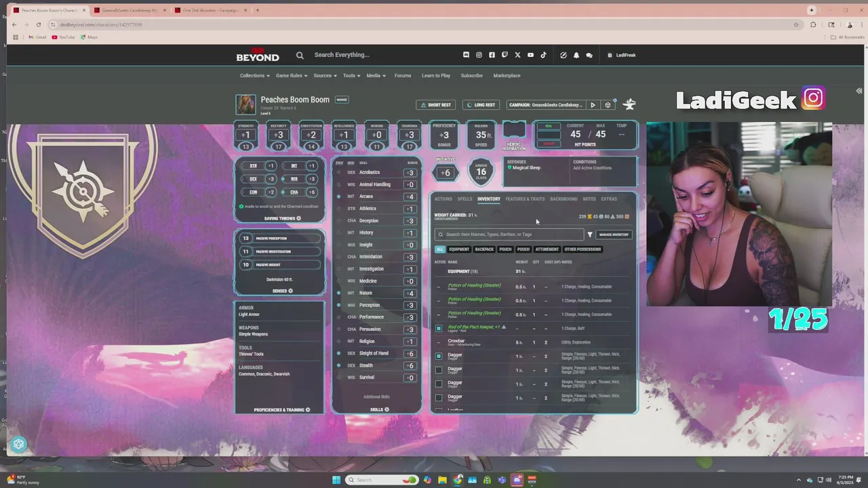The image size is (868, 488).
Task: Expand the Collections menu
Action: [x=255, y=75]
